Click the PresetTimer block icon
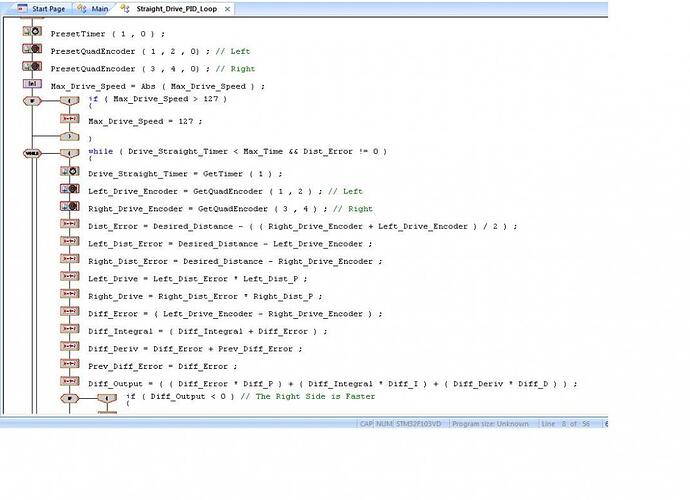The image size is (690, 500). click(x=32, y=31)
